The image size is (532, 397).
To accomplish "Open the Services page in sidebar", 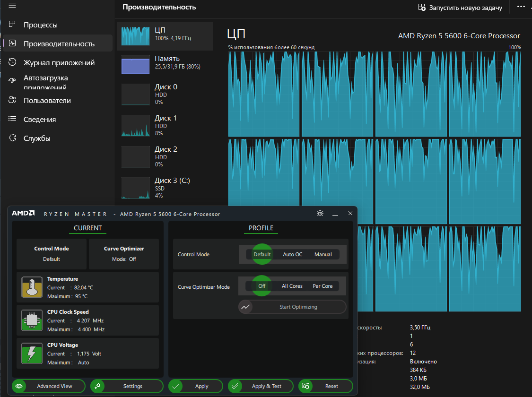I will (37, 138).
